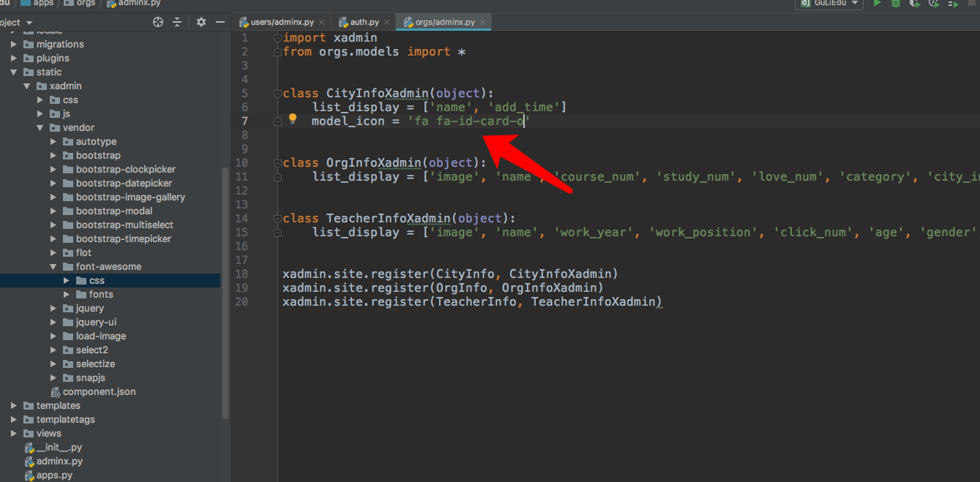Switch to auth.py tab

click(x=364, y=23)
